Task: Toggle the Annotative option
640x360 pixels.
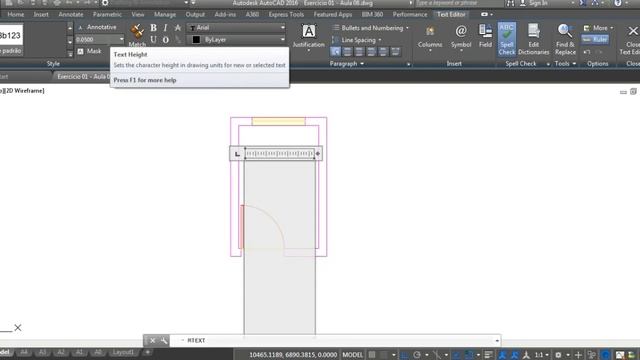Action: pos(97,27)
